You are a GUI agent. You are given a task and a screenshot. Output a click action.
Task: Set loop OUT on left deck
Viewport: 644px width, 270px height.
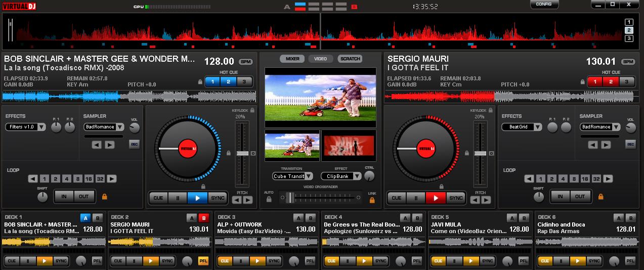[x=83, y=197]
